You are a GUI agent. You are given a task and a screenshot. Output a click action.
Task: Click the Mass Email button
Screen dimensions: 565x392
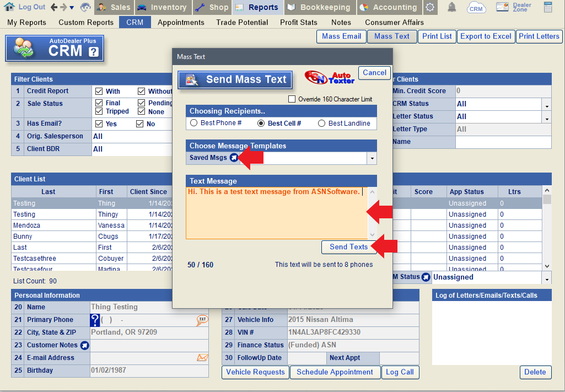pyautogui.click(x=341, y=36)
